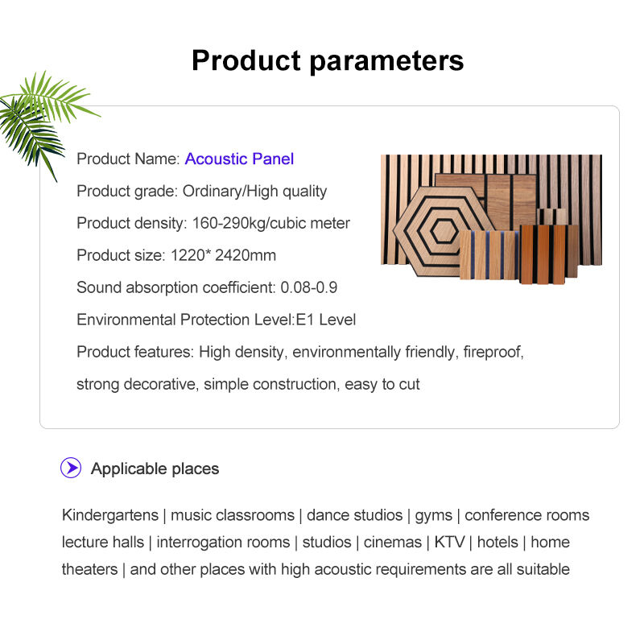Click the Product parameters heading
The width and height of the screenshot is (644, 644).
328,60
